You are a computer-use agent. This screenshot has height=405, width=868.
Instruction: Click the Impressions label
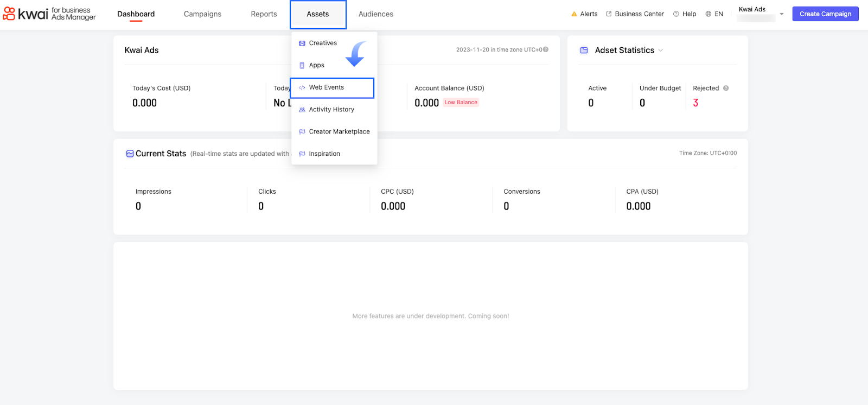[154, 192]
